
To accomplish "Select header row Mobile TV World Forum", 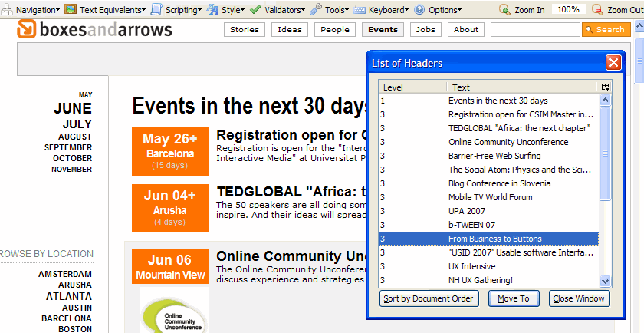I will 488,197.
